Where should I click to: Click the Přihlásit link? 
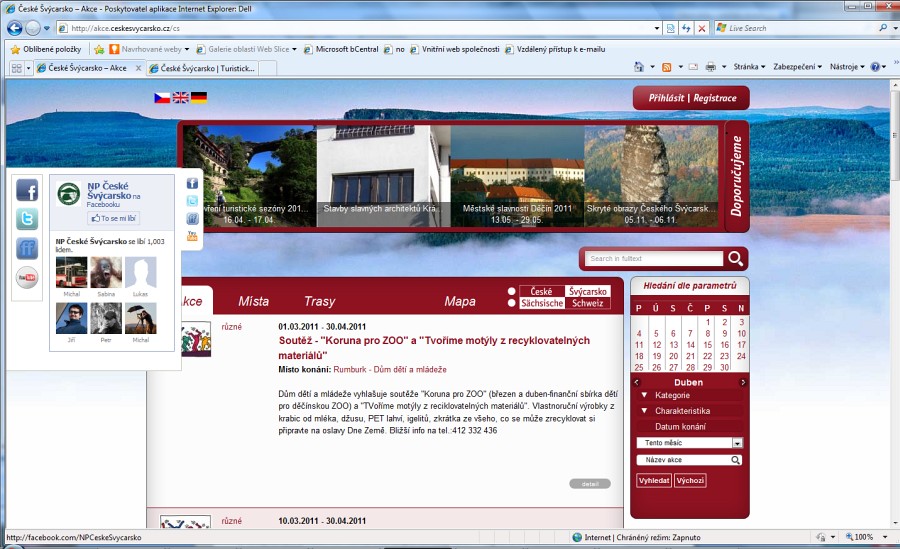[666, 98]
